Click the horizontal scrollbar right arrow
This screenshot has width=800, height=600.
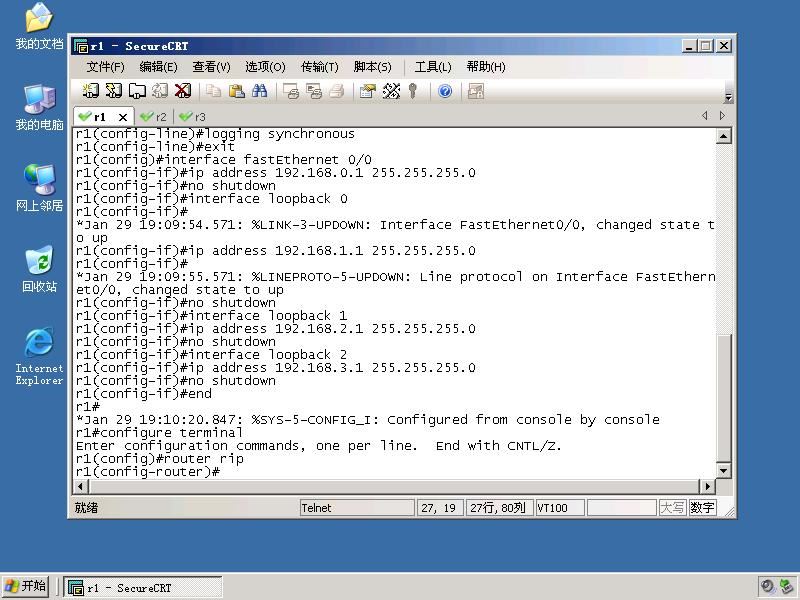pos(707,486)
